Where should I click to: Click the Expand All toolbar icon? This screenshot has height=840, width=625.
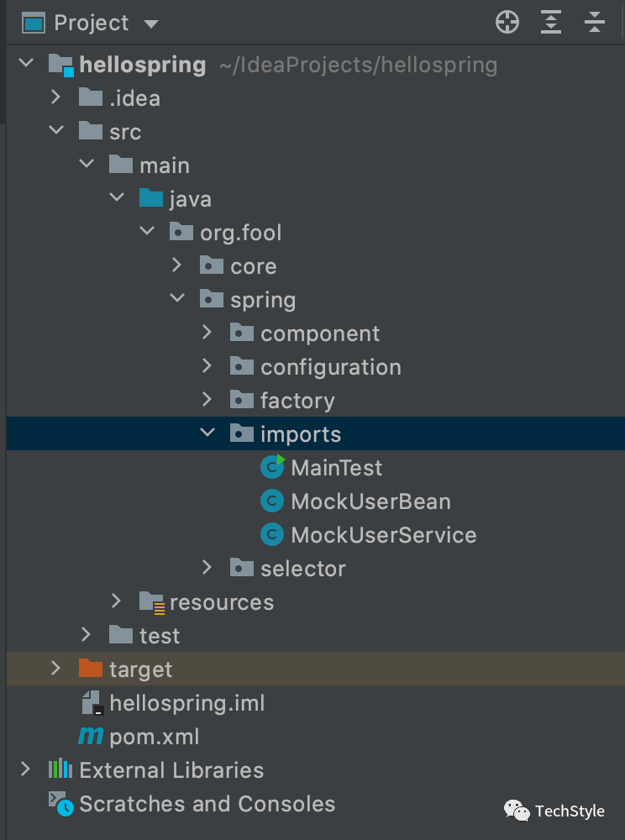551,23
